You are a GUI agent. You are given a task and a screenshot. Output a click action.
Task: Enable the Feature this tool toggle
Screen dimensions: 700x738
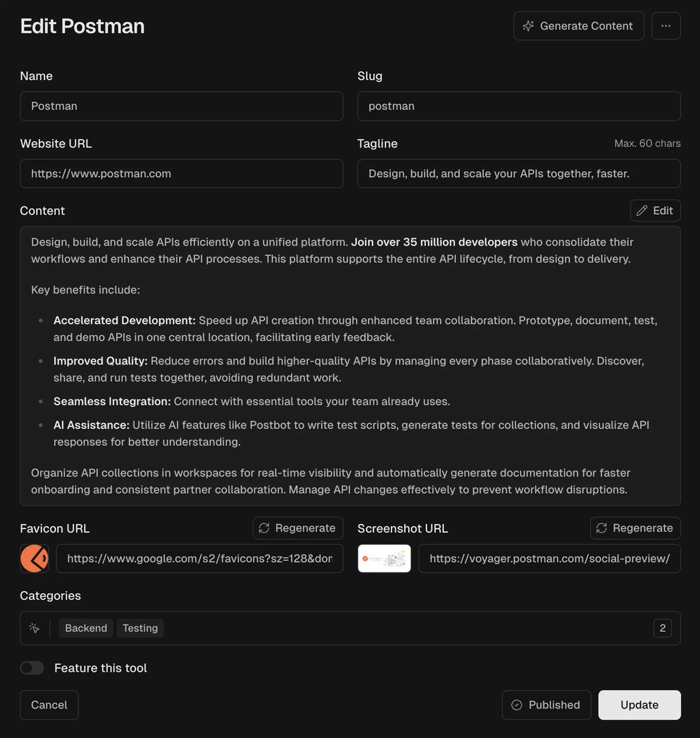click(x=31, y=668)
